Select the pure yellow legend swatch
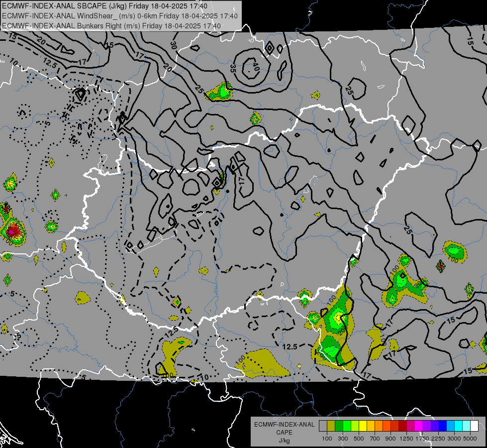Viewport: 487px width, 448px height. click(363, 426)
